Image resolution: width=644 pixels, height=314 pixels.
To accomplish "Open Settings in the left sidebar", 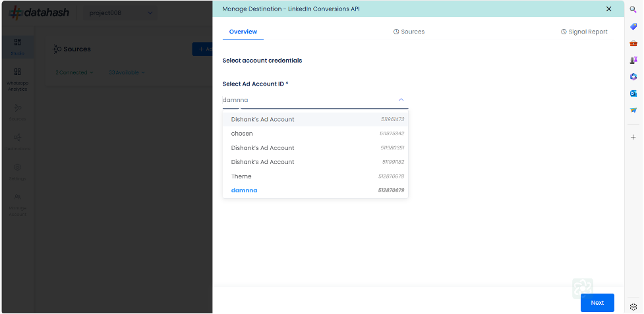I will [x=18, y=172].
